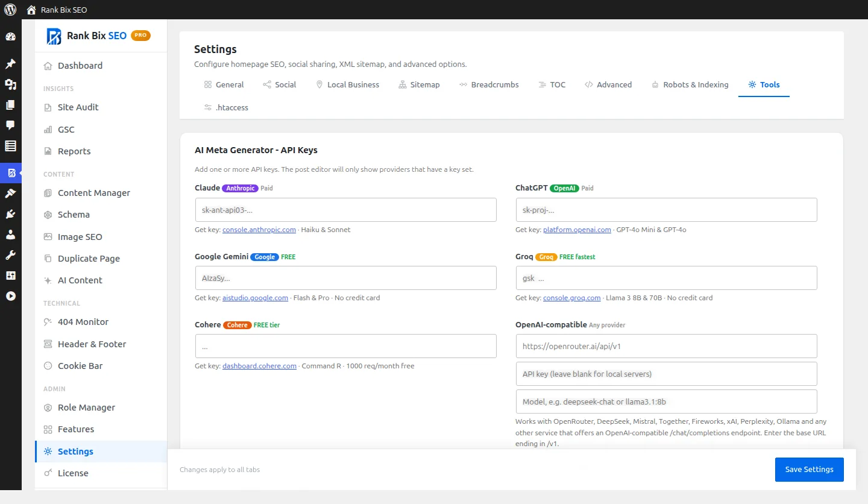Open the aistudio.google.com link

point(256,298)
